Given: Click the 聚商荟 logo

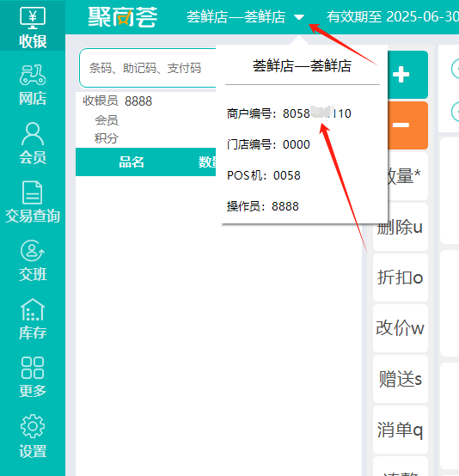Looking at the screenshot, I should click(123, 17).
